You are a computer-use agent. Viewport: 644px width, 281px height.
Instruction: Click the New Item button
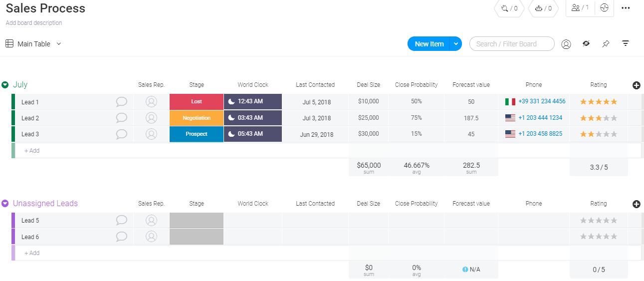pyautogui.click(x=429, y=44)
